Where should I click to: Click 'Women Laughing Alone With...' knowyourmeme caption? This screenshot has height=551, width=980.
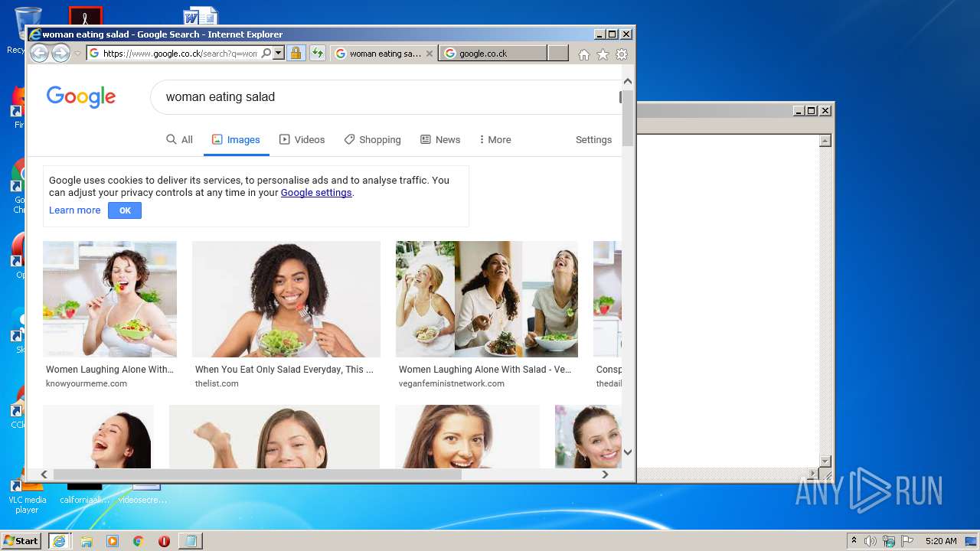click(109, 370)
